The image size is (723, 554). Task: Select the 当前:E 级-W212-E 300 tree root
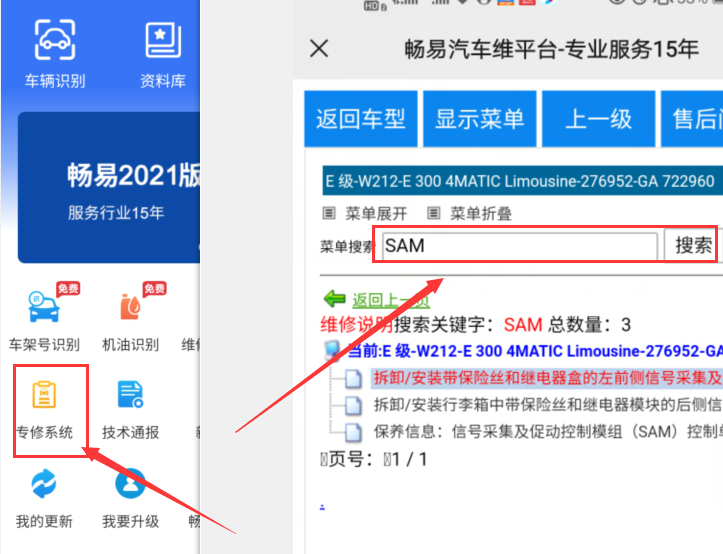(x=534, y=351)
